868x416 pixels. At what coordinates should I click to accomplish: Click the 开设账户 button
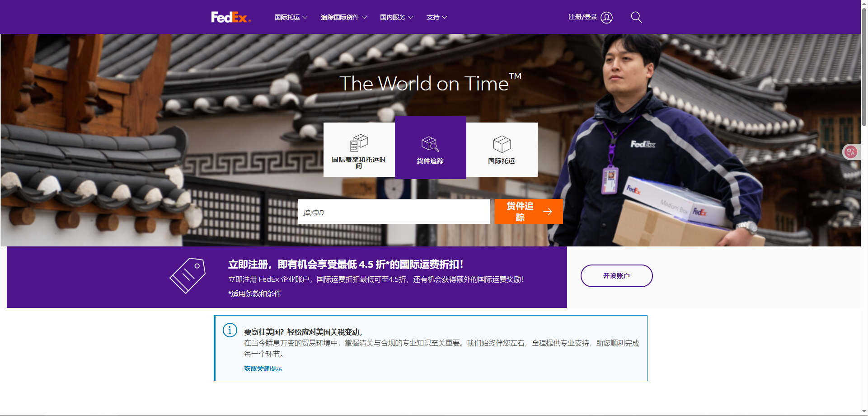(616, 275)
